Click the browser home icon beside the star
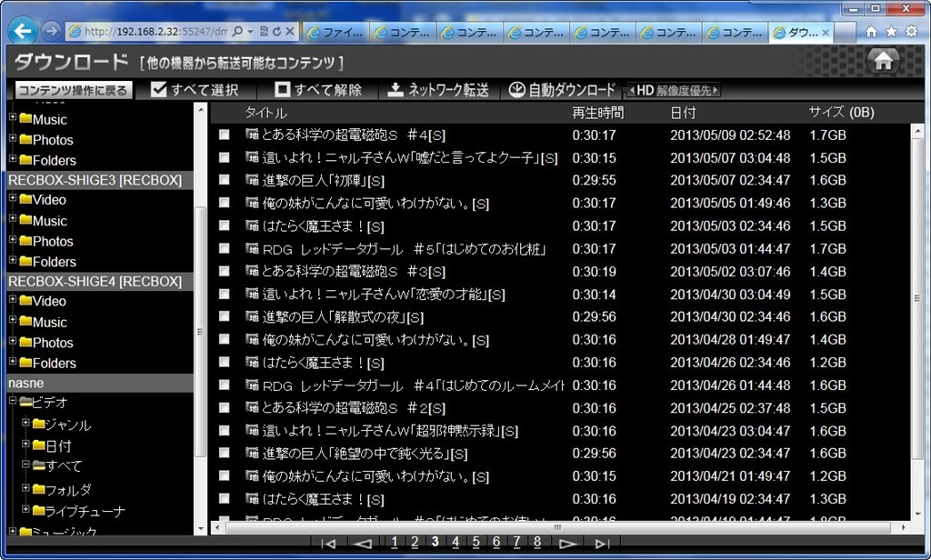The image size is (931, 560). (871, 32)
